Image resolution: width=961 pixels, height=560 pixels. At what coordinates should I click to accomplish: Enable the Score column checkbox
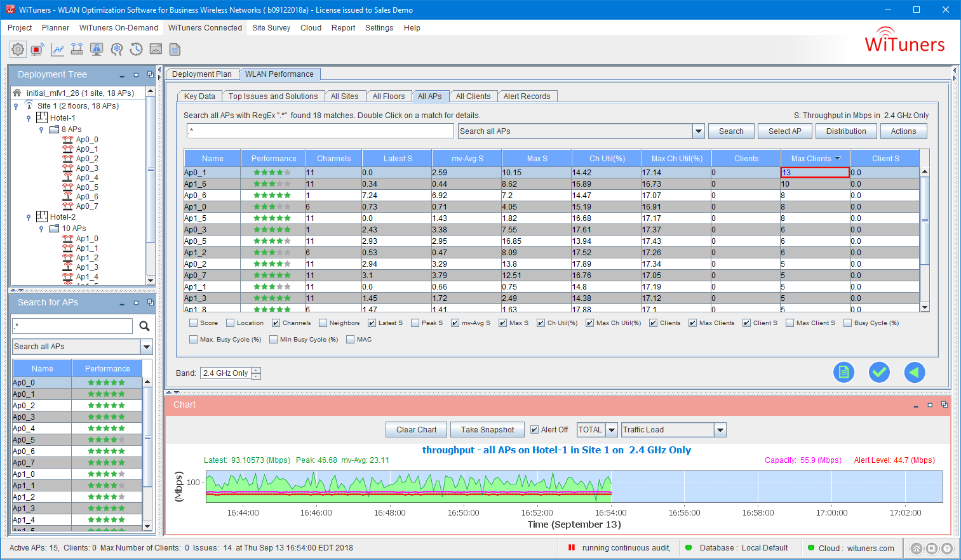[194, 323]
